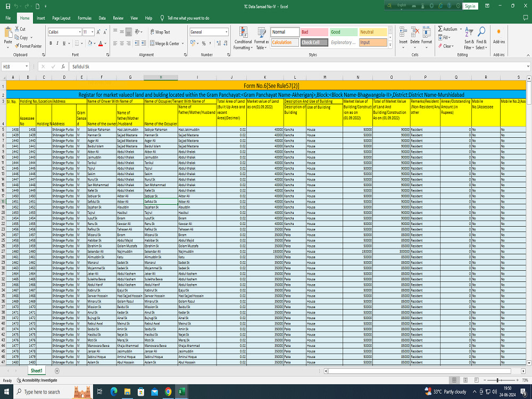Open File Explorer from the taskbar
Screen dimensions: 532x399
click(127, 392)
